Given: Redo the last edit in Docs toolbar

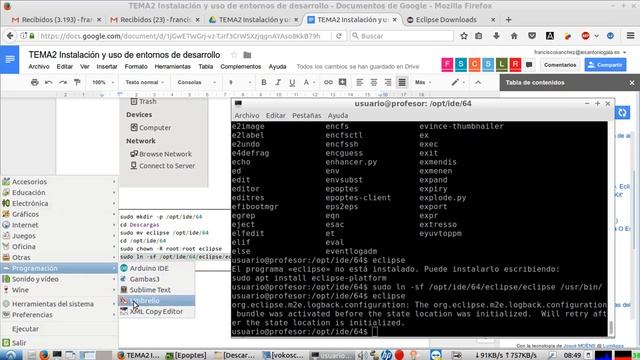Looking at the screenshot, I should coord(62,82).
